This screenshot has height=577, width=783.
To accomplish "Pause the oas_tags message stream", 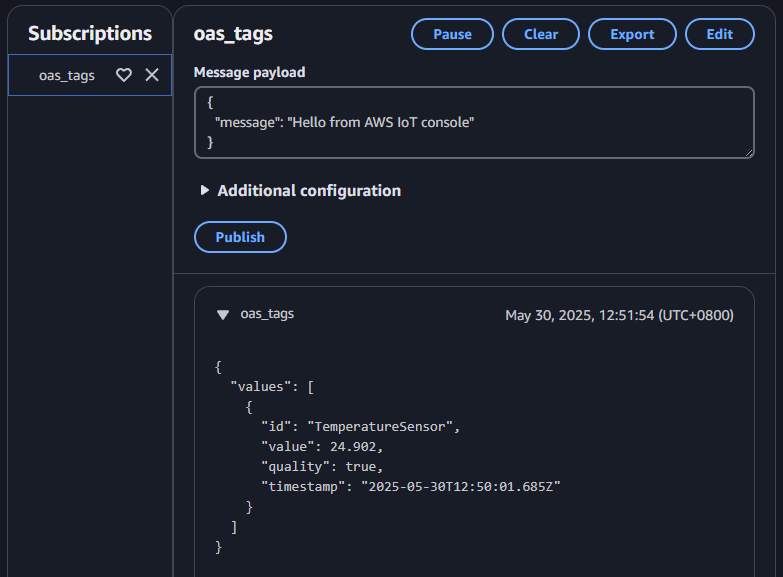I will click(x=452, y=34).
